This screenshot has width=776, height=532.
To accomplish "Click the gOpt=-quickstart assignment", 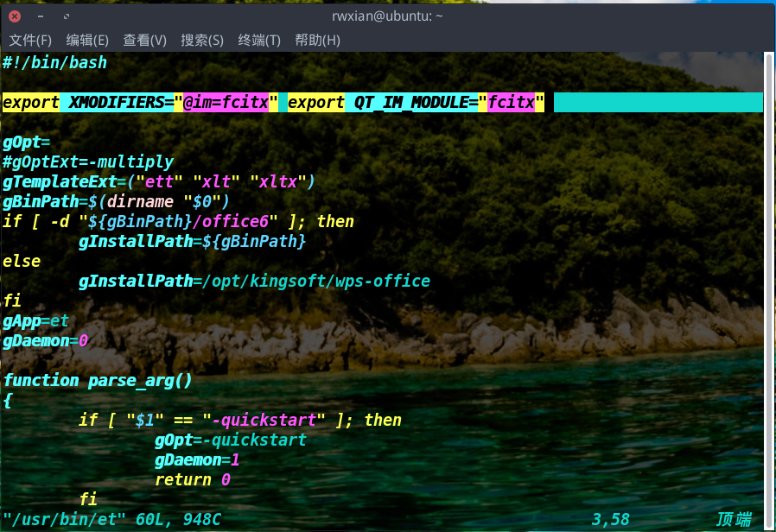I will (231, 440).
